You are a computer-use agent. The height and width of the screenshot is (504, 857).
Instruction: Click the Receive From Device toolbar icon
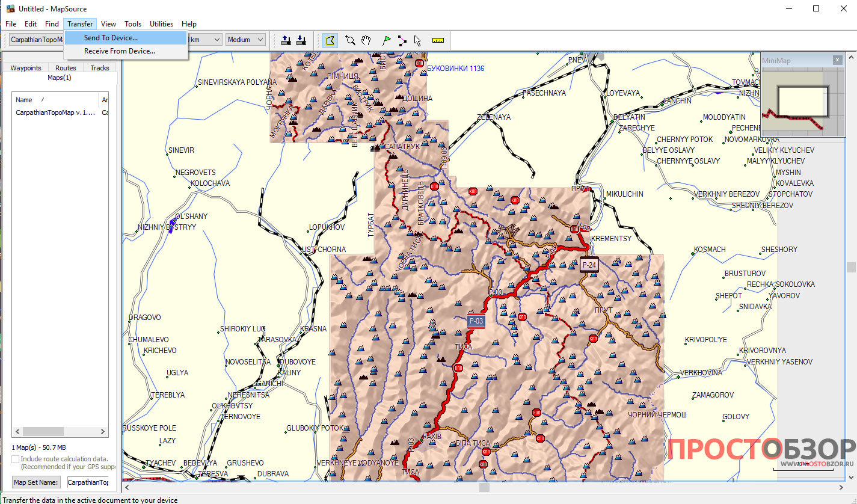pos(302,40)
